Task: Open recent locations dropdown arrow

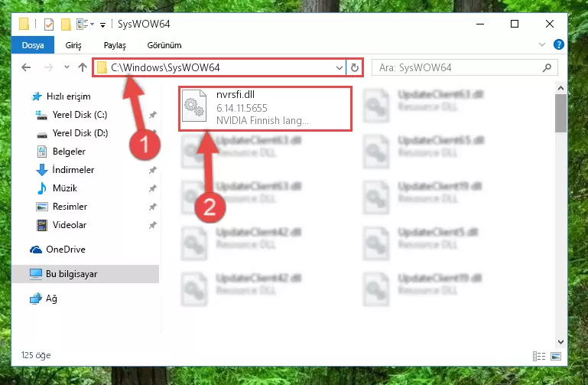Action: point(67,67)
